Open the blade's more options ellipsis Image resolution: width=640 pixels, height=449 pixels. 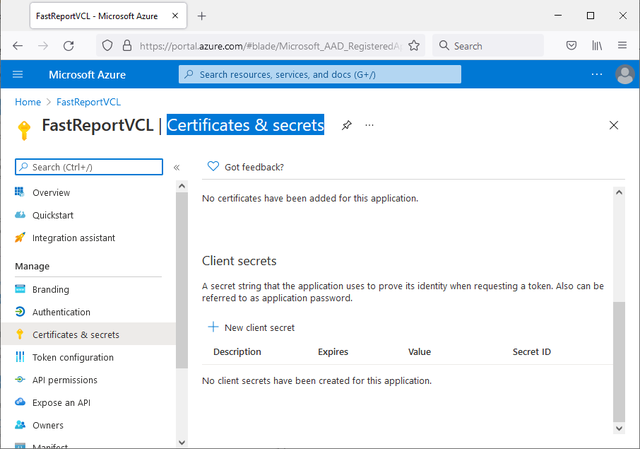click(369, 125)
